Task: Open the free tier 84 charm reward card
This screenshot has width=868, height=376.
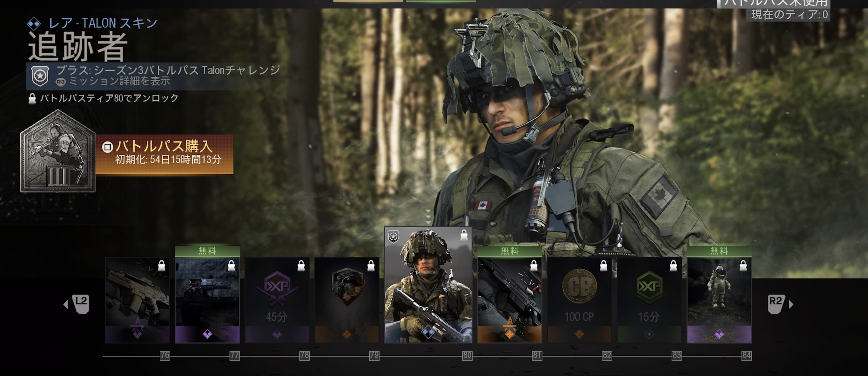Action: pyautogui.click(x=719, y=300)
